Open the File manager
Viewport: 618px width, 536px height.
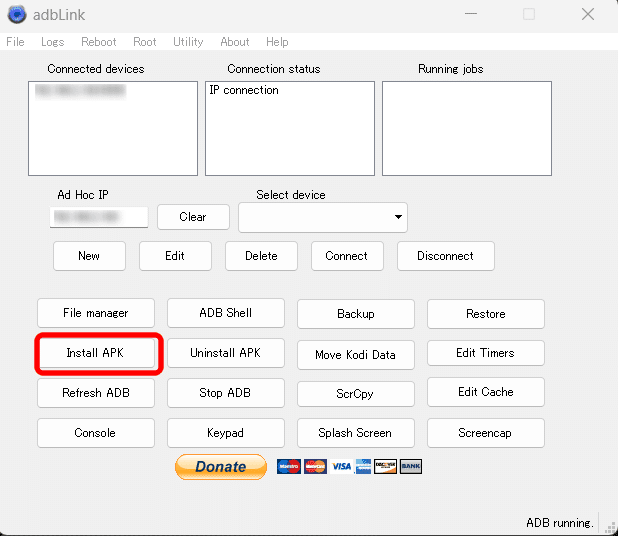point(96,313)
